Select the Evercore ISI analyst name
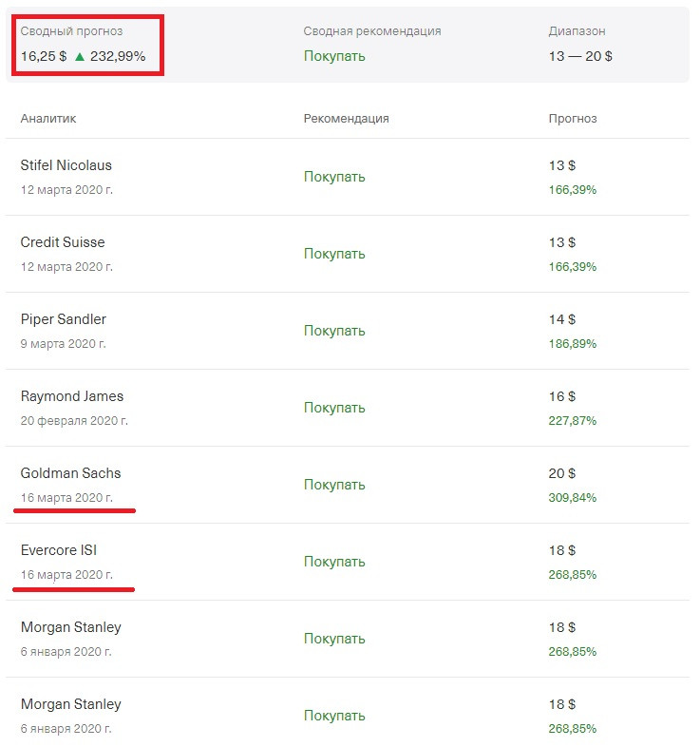Image resolution: width=700 pixels, height=747 pixels. [x=59, y=550]
